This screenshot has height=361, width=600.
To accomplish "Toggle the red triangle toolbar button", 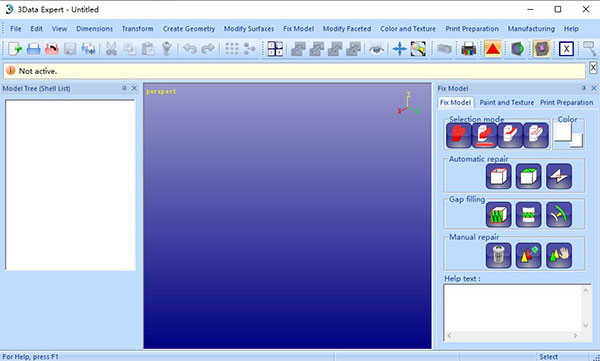I will (493, 49).
